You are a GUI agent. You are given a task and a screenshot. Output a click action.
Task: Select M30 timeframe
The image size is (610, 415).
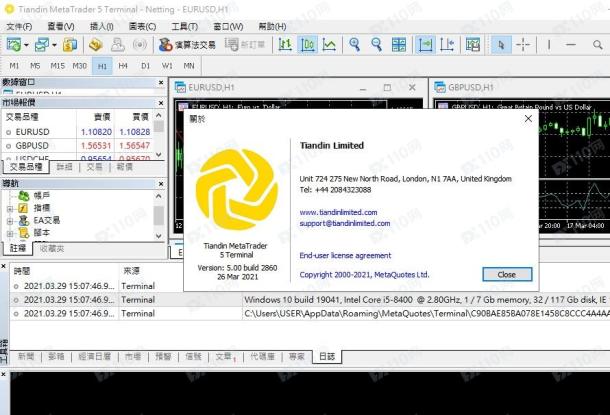click(x=80, y=66)
